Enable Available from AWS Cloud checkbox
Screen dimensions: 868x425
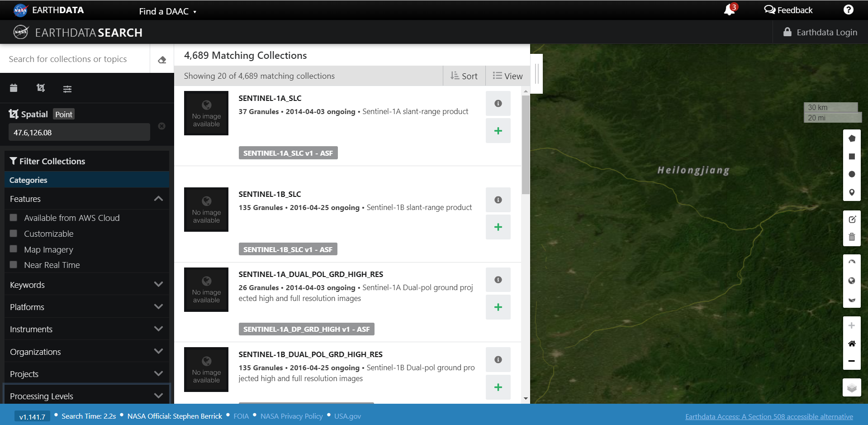[14, 218]
